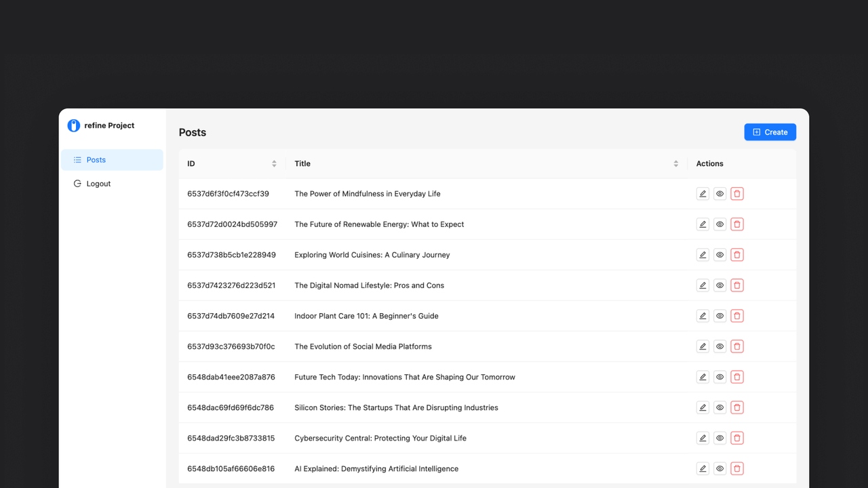Sort posts by the Title column arrows
The image size is (868, 488).
(x=675, y=163)
